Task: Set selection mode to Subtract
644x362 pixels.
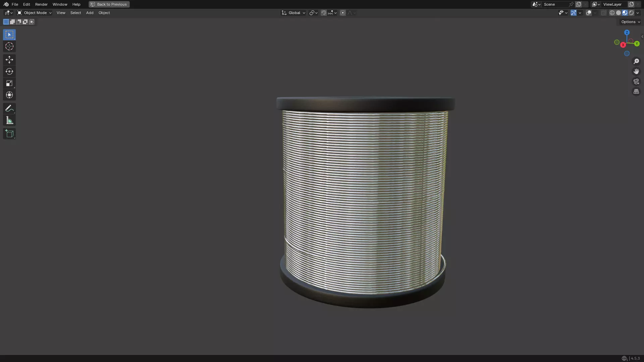Action: point(19,22)
